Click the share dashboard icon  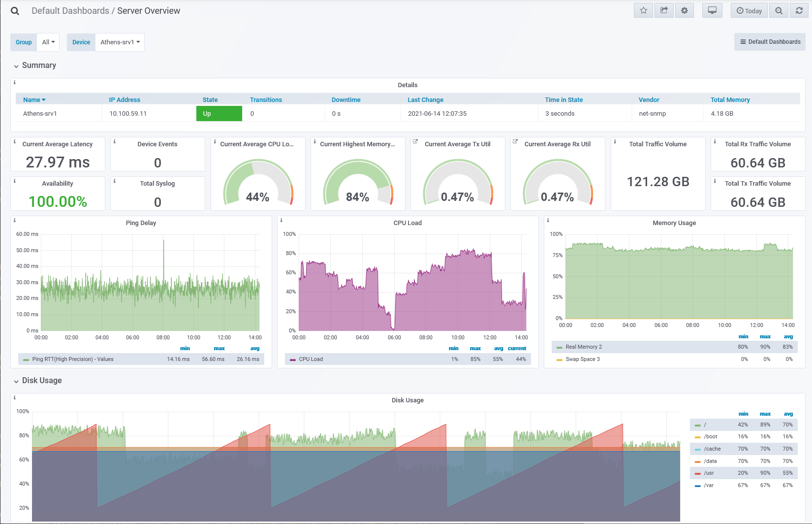click(x=664, y=10)
